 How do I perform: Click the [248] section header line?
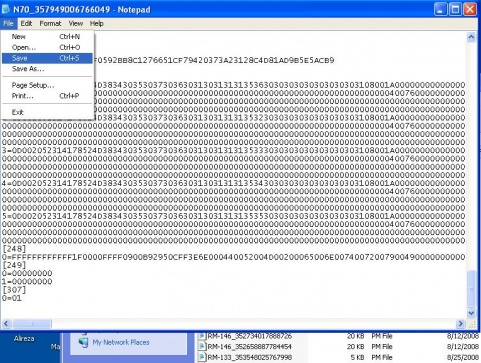[x=14, y=249]
